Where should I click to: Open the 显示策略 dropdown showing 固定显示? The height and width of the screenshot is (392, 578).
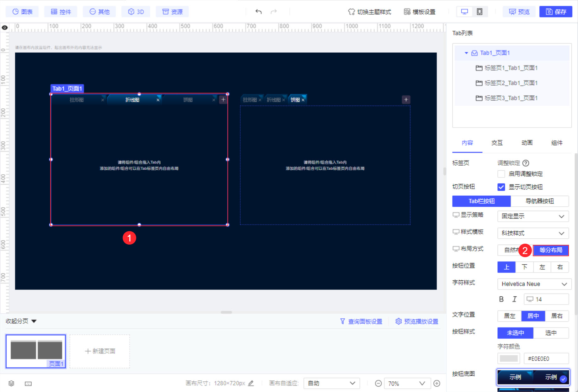[x=533, y=216]
